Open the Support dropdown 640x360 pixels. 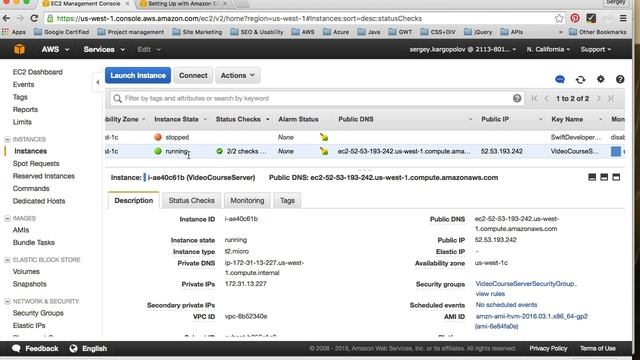tap(596, 49)
